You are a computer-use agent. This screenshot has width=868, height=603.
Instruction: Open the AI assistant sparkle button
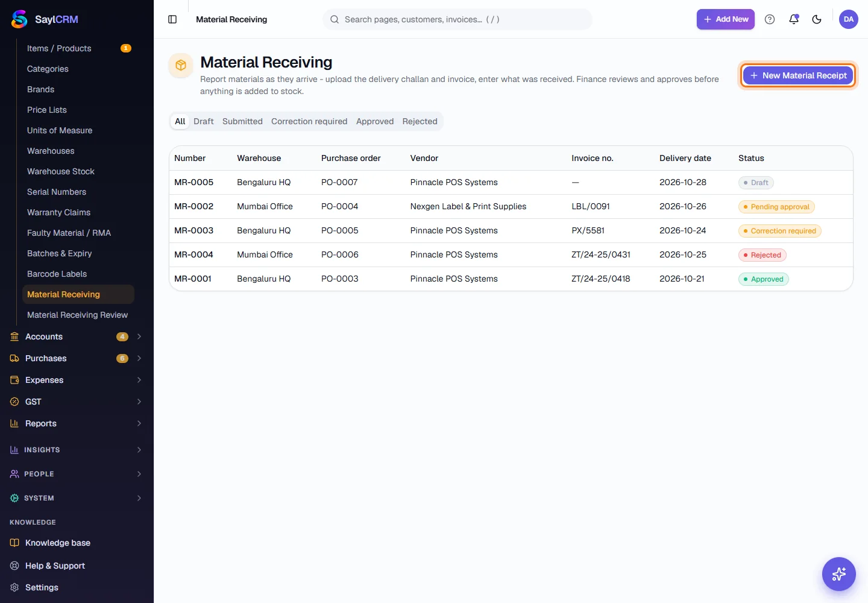839,574
